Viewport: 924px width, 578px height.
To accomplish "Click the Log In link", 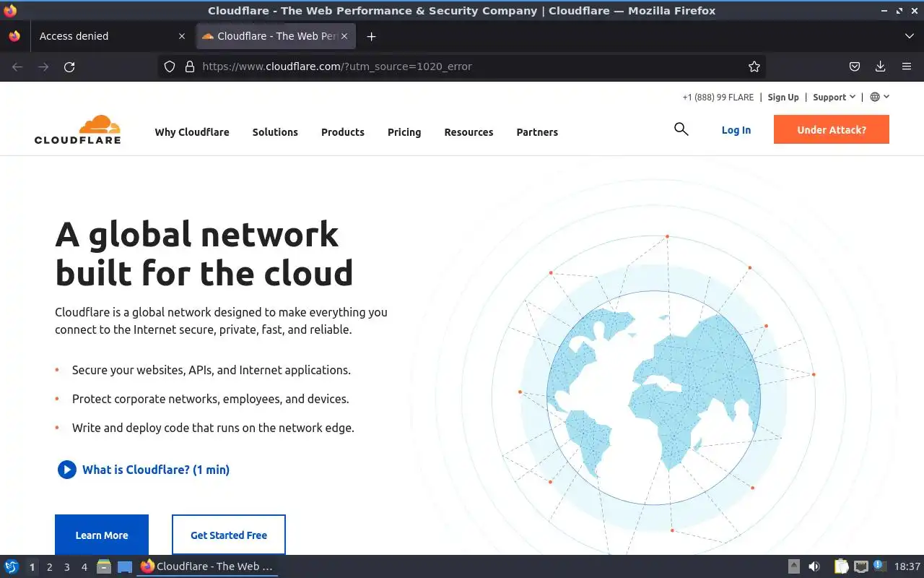I will [736, 130].
